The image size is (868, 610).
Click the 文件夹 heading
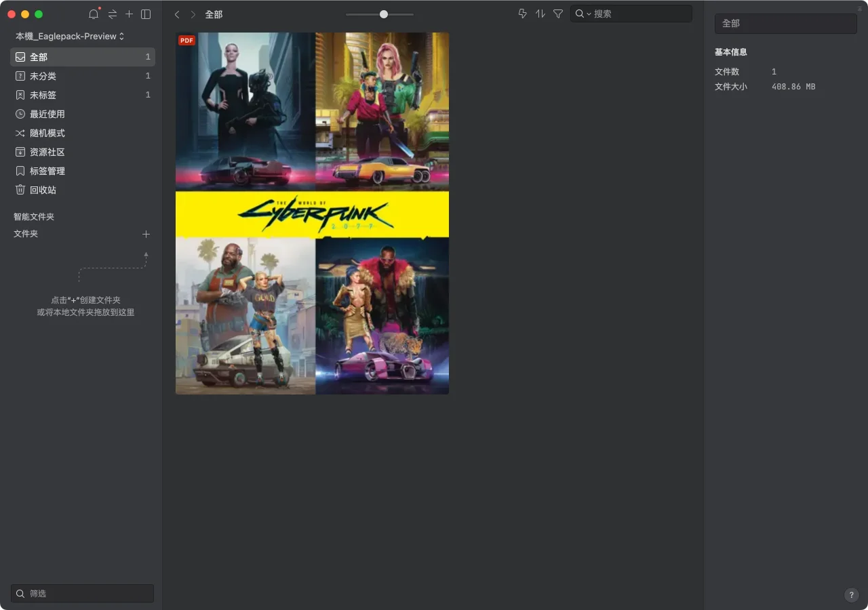pyautogui.click(x=26, y=234)
